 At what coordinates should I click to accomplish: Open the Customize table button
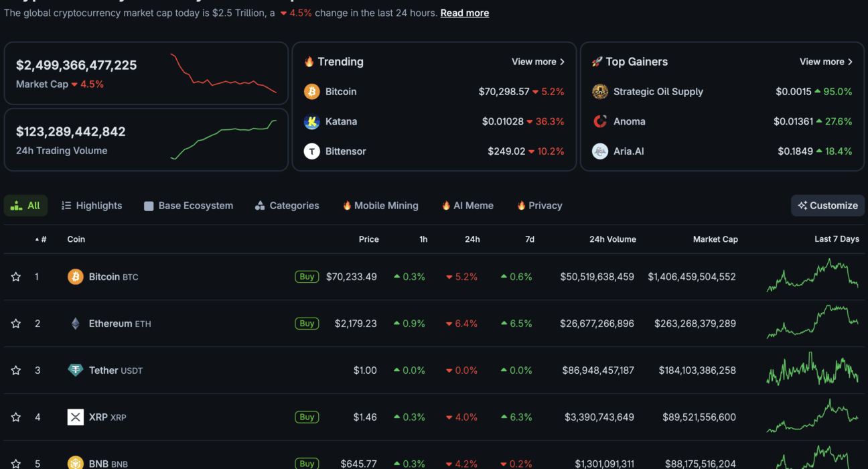(828, 206)
